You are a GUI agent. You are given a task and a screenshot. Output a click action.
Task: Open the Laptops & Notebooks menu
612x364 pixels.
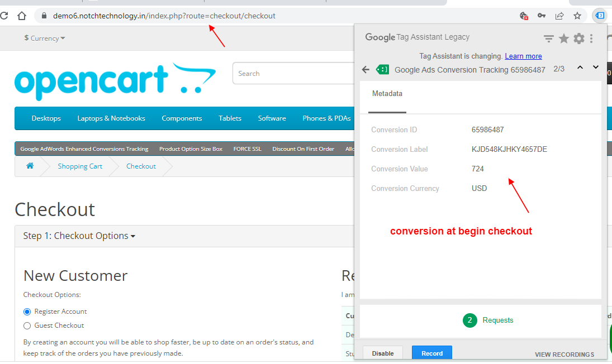point(111,118)
